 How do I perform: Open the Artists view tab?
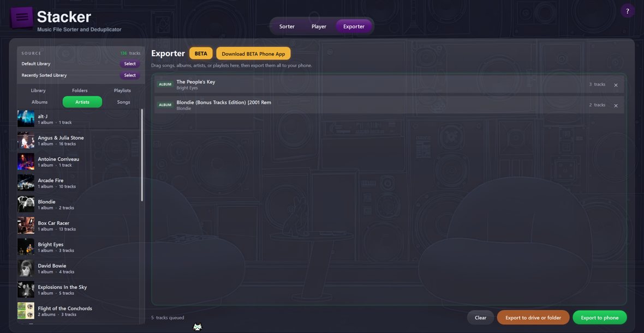point(82,102)
